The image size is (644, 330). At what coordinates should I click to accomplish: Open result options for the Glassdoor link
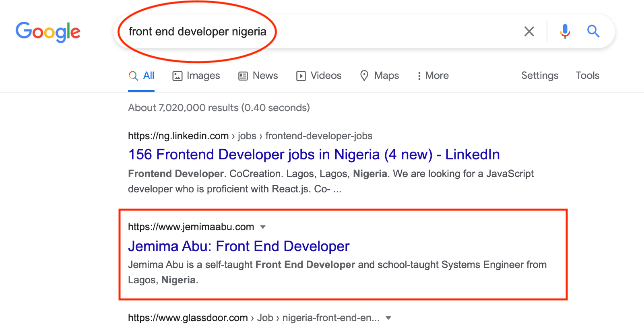(x=388, y=318)
